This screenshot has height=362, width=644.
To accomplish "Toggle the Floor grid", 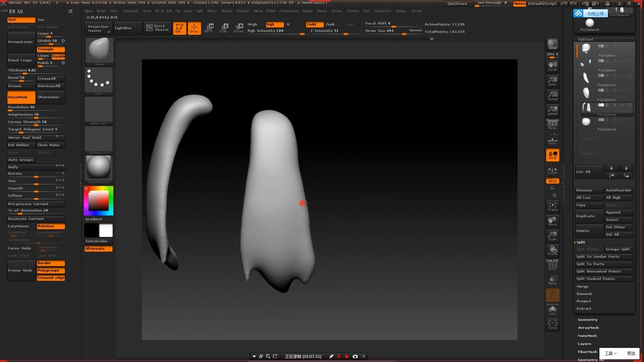I will 552,140.
